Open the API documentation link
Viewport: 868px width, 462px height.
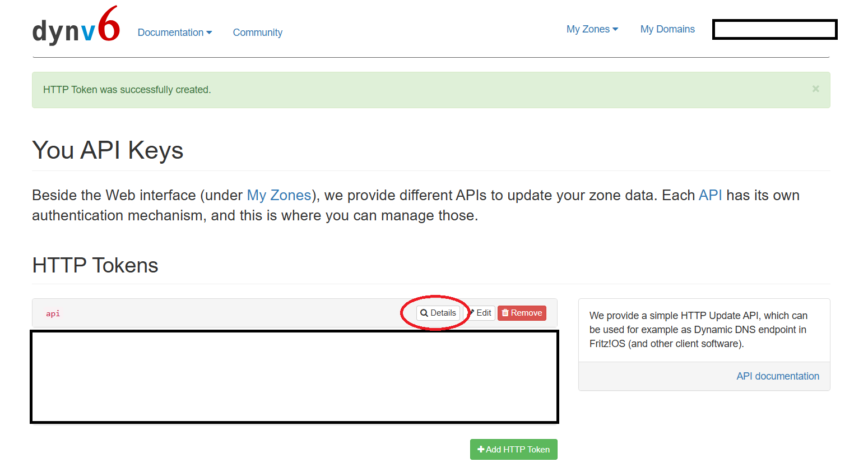(x=777, y=376)
